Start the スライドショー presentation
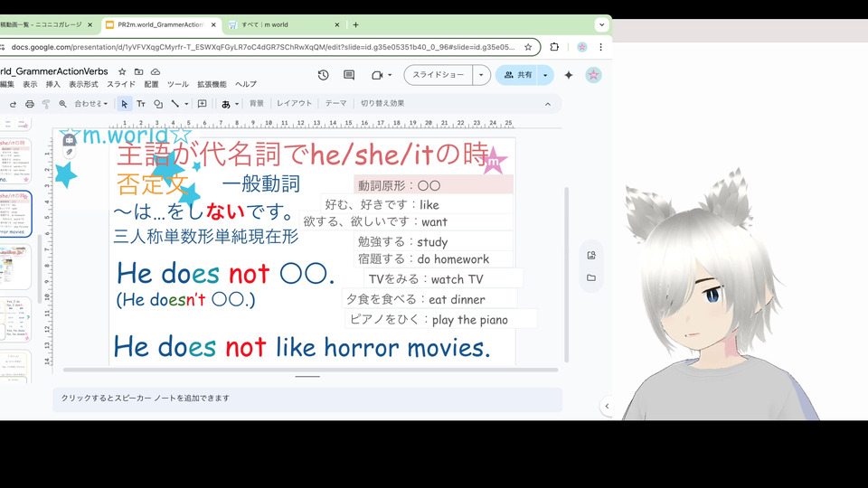Screen dimensions: 868x488 [x=439, y=75]
